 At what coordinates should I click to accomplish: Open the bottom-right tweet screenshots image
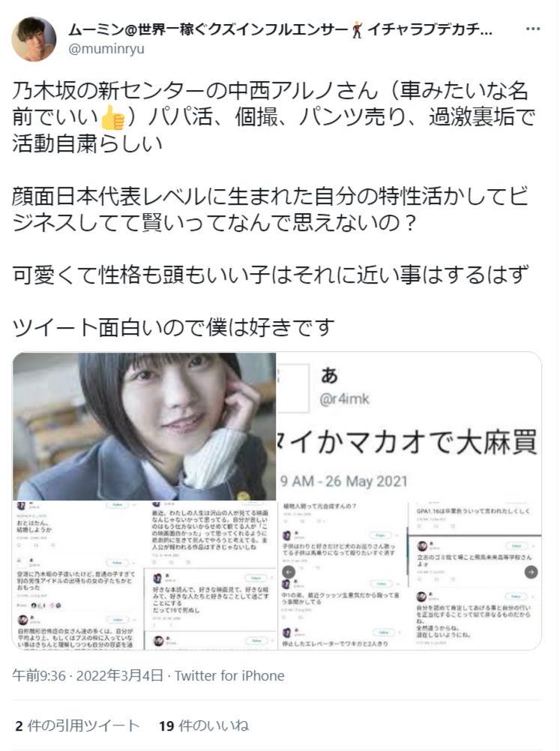pyautogui.click(x=409, y=575)
